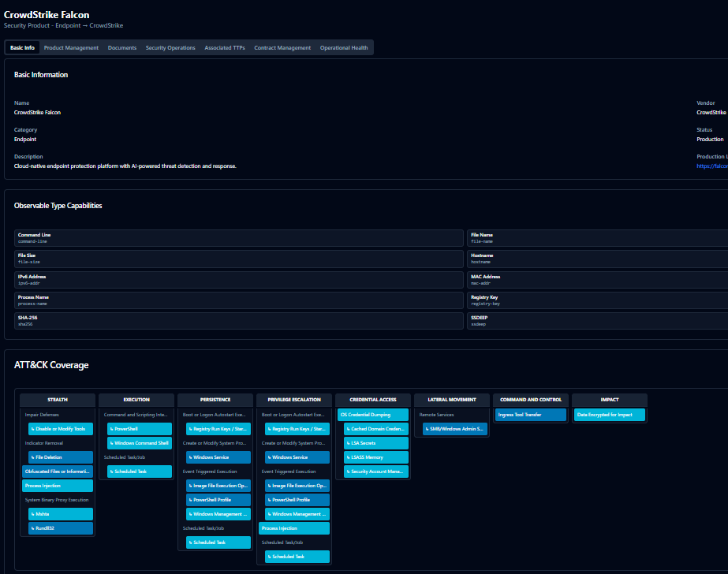
Task: Click the System Binary Proxy Execution label
Action: pyautogui.click(x=57, y=500)
